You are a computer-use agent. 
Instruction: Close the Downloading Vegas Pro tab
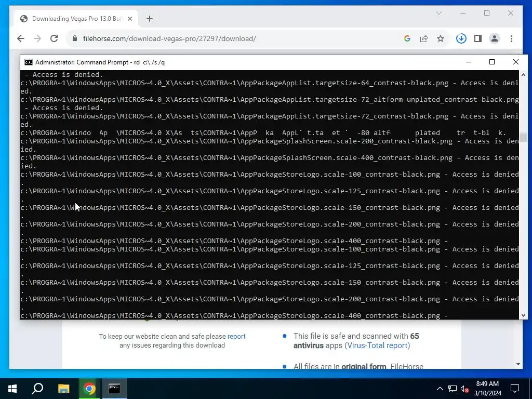129,19
